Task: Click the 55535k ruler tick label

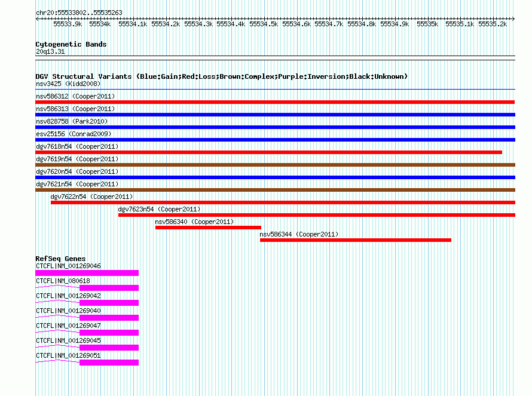Action: click(427, 24)
